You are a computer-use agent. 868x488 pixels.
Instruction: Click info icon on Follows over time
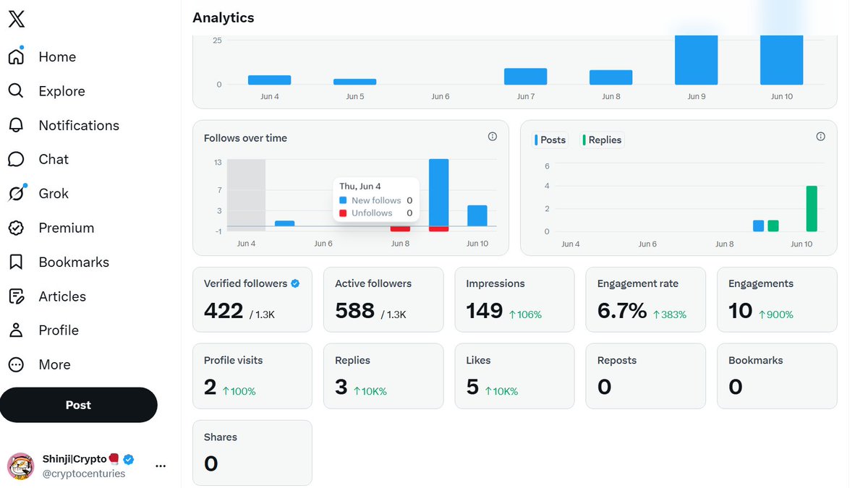tap(493, 137)
